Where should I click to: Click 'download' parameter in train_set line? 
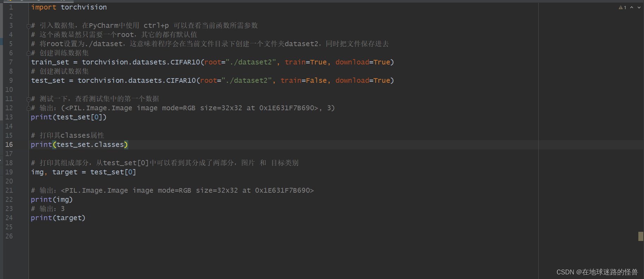pos(352,62)
